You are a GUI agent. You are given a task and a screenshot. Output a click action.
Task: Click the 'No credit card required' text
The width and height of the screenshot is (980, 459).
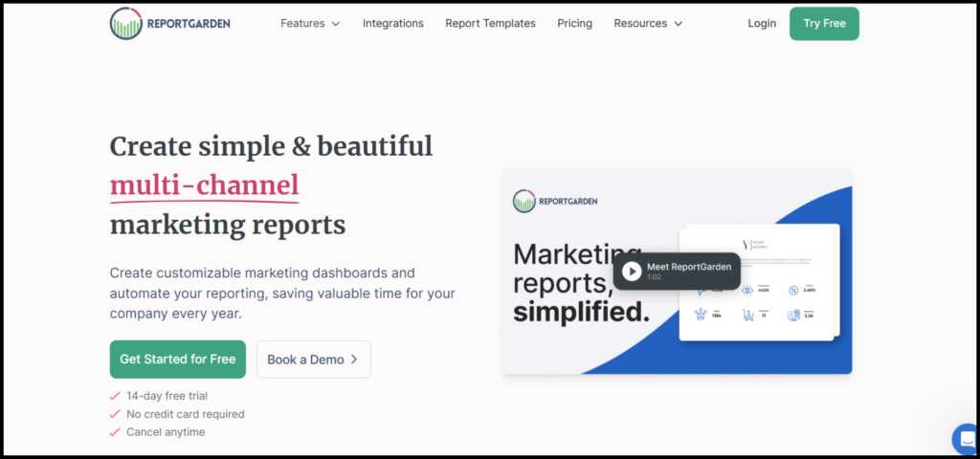pos(185,414)
